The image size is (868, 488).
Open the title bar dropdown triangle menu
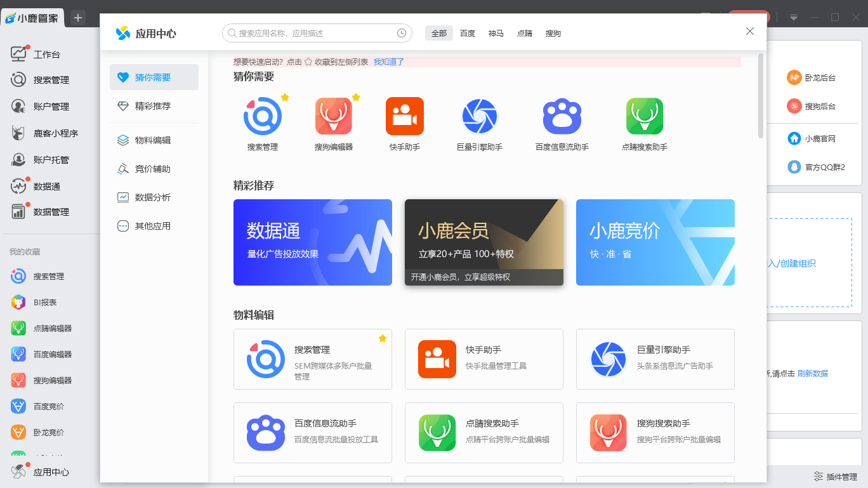[793, 17]
